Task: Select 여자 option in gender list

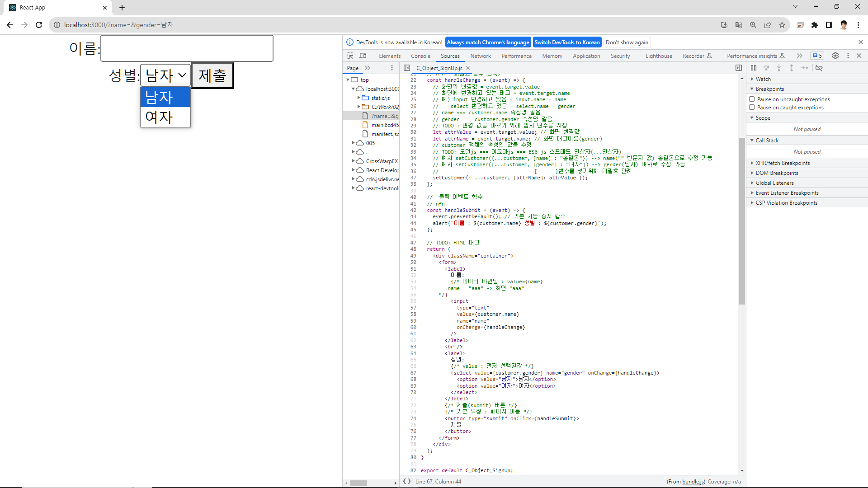Action: pos(165,117)
